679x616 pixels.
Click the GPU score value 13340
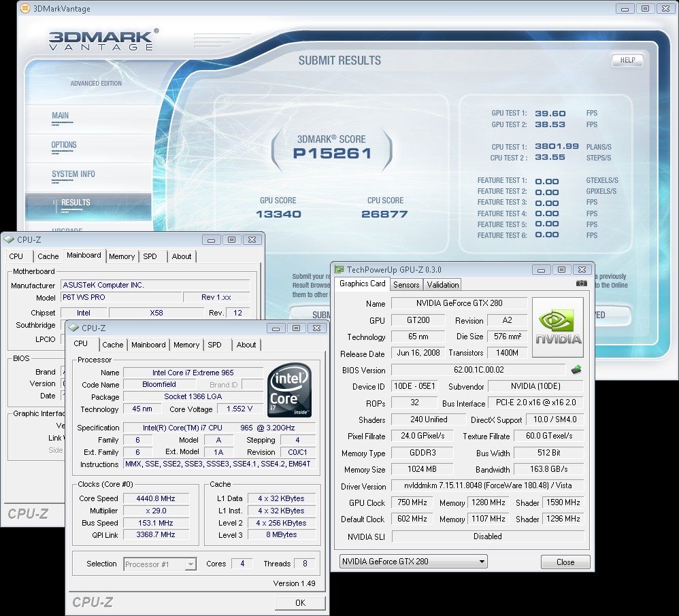point(278,214)
